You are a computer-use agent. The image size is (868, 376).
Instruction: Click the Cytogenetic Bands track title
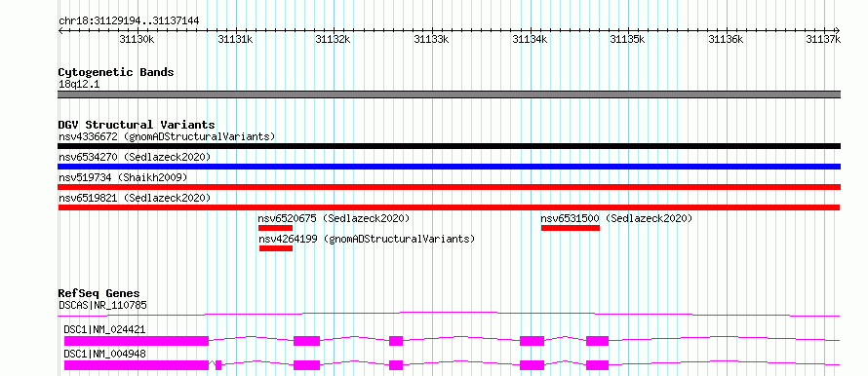(116, 72)
